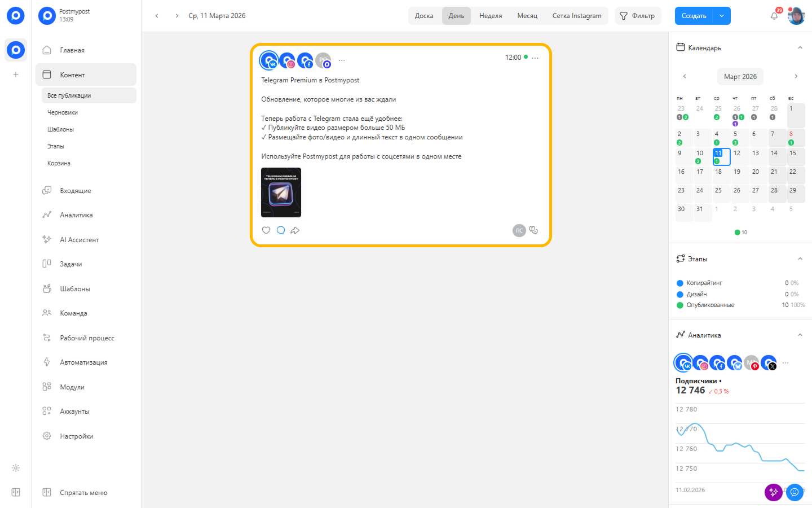The width and height of the screenshot is (812, 508).
Task: Click Спрятать меню at sidebar bottom
Action: pyautogui.click(x=83, y=493)
